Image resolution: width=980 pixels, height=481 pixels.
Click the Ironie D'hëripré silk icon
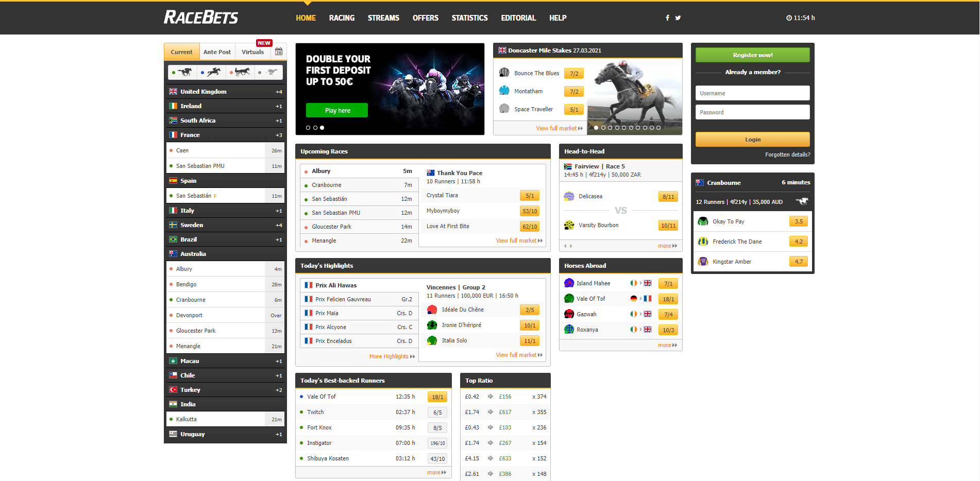click(x=432, y=325)
